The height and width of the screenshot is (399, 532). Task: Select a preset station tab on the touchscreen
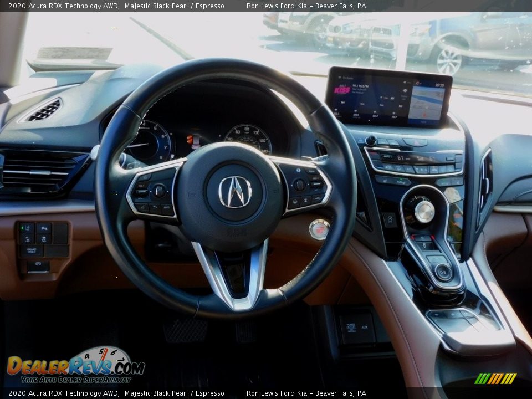356,114
